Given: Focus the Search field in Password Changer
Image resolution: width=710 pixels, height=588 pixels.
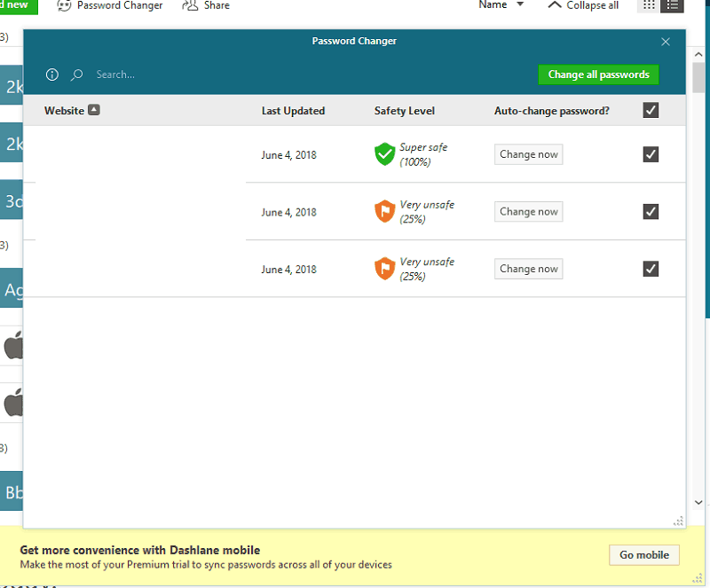Looking at the screenshot, I should (115, 74).
